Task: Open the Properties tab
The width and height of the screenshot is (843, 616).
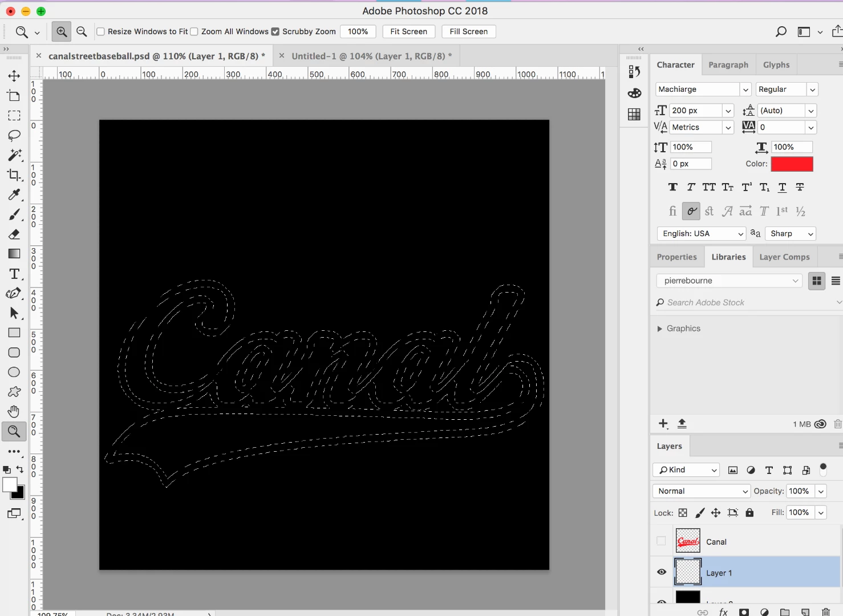Action: (x=677, y=257)
